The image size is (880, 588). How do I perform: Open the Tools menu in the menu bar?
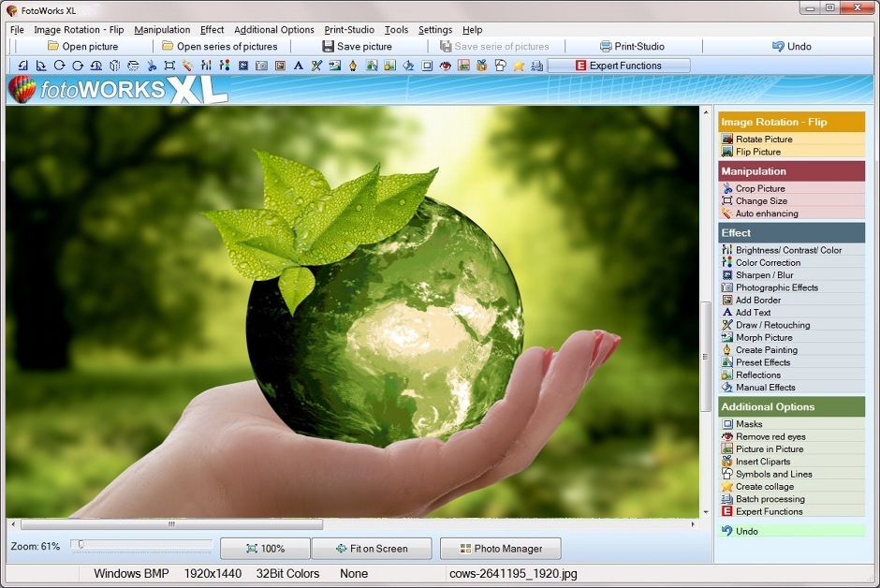point(396,29)
